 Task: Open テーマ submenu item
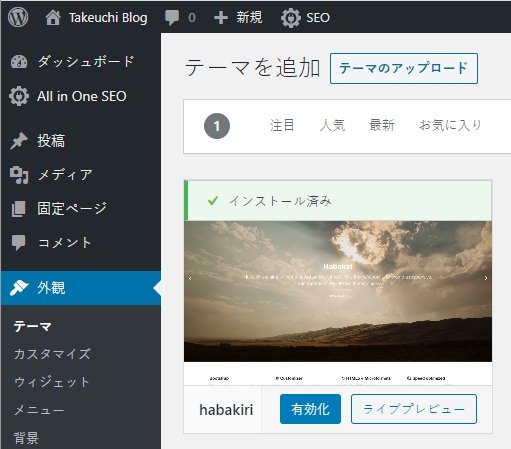click(x=33, y=326)
